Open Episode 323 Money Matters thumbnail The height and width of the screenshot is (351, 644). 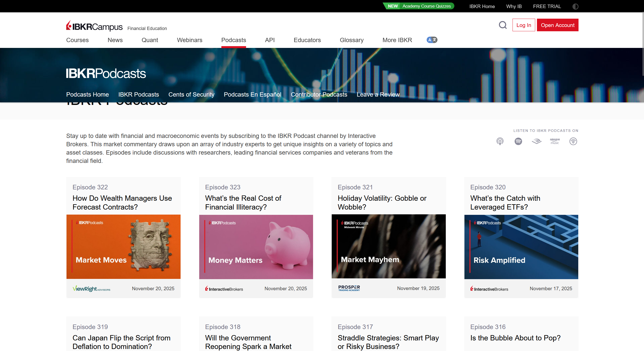tap(256, 247)
